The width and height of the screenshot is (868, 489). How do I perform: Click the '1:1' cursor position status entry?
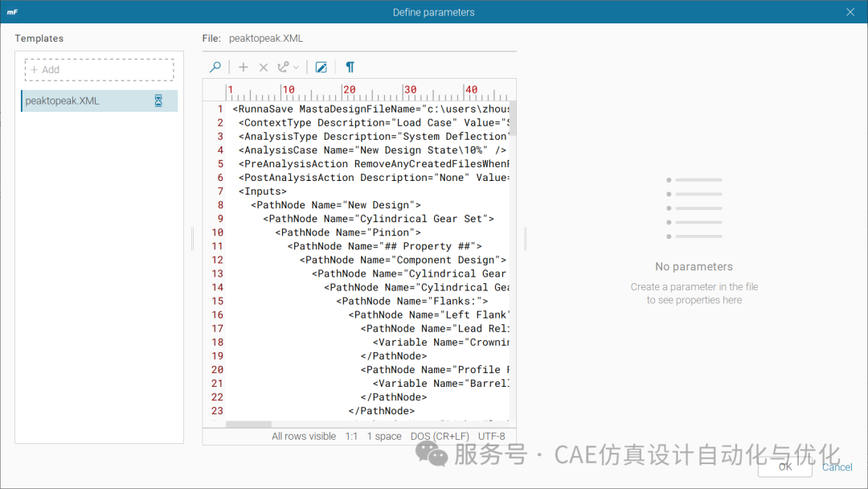pyautogui.click(x=351, y=437)
